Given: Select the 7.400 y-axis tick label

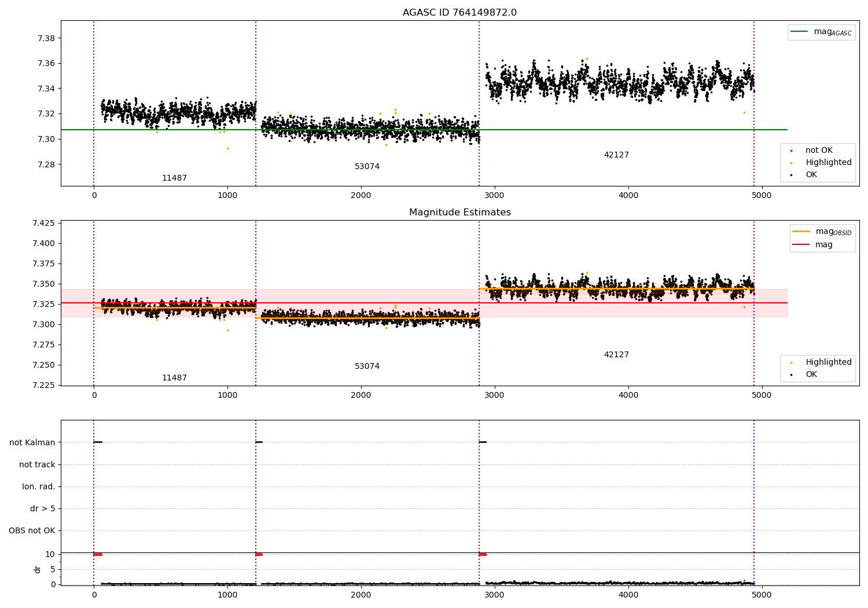Looking at the screenshot, I should pos(43,244).
